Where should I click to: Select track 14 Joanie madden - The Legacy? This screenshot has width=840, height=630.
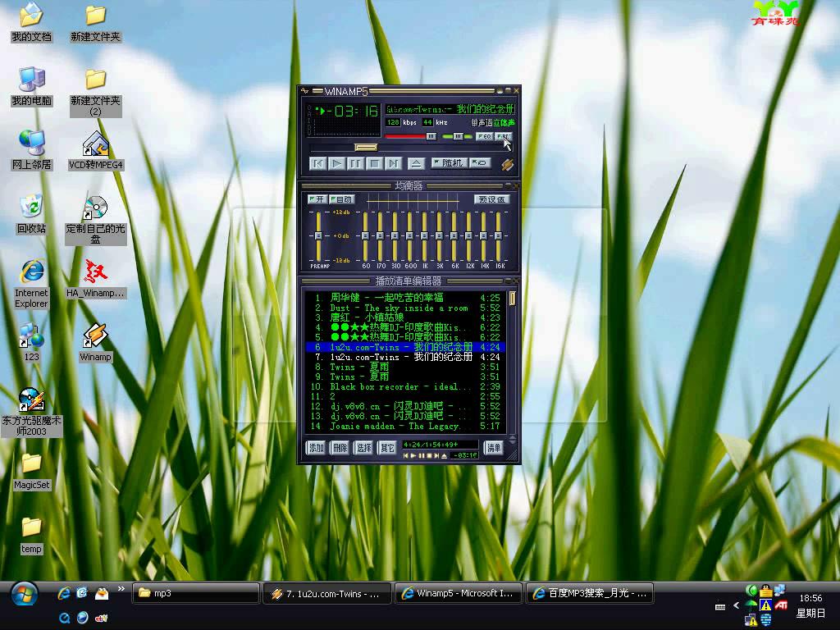click(x=405, y=426)
